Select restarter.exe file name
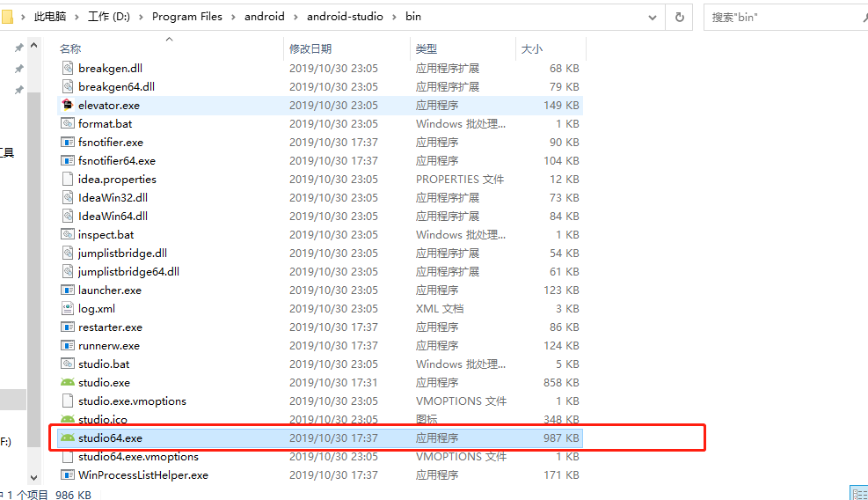 point(110,327)
